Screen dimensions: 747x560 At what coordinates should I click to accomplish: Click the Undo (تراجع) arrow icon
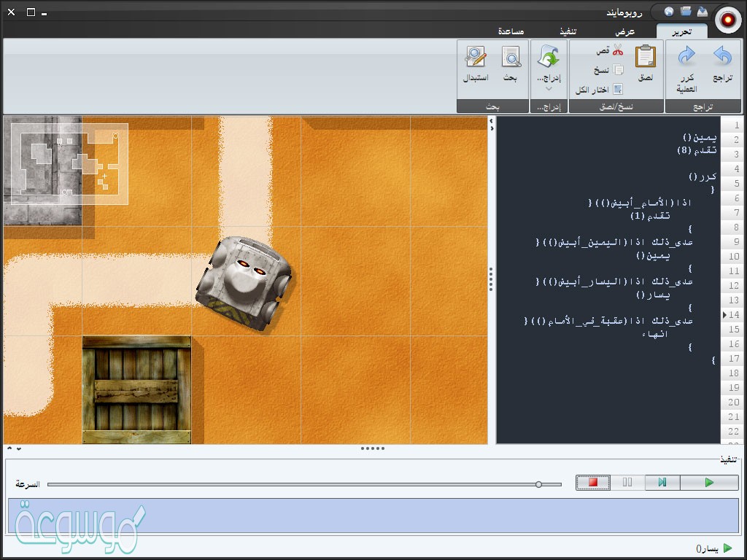coord(722,57)
